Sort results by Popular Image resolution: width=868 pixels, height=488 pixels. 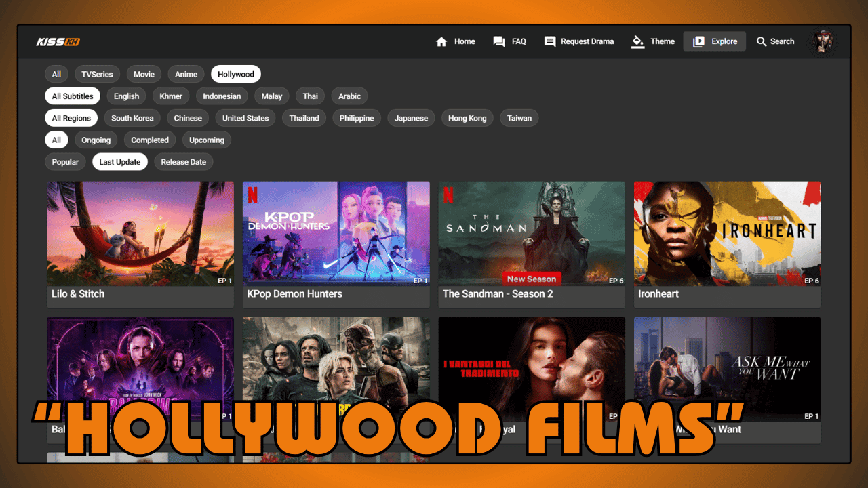coord(65,161)
